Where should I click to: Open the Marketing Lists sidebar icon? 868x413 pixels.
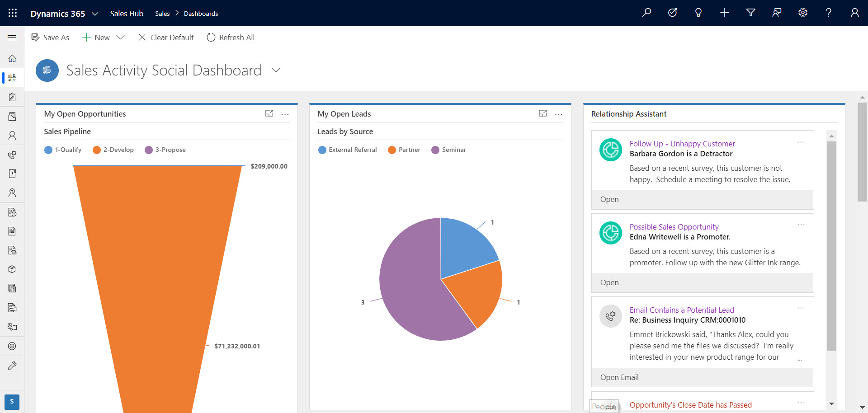[x=12, y=308]
